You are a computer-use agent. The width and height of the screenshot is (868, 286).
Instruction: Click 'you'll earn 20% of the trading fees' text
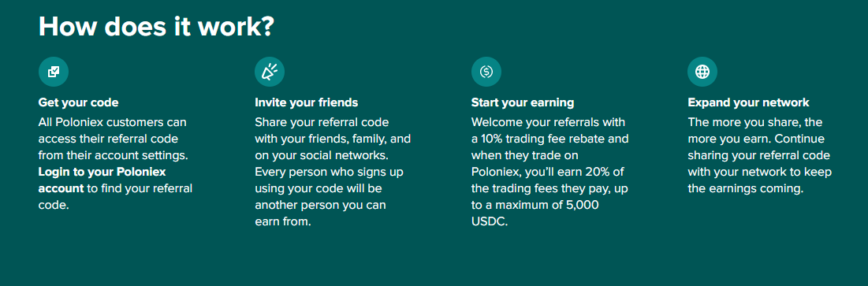[x=549, y=180]
